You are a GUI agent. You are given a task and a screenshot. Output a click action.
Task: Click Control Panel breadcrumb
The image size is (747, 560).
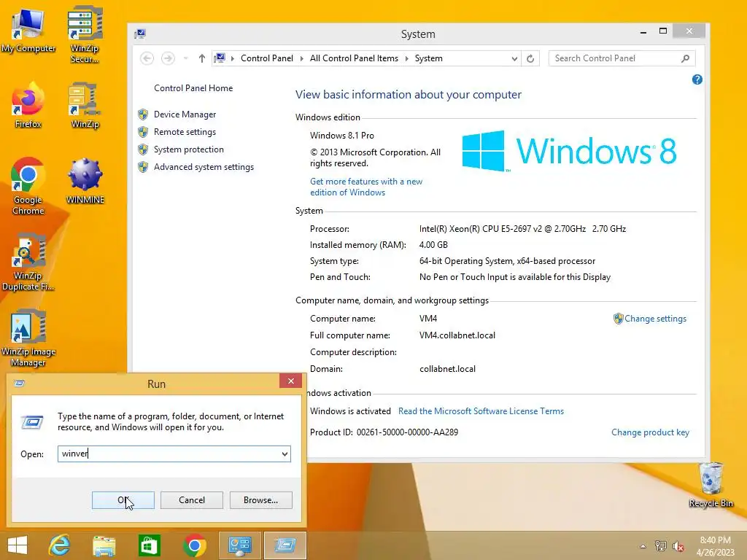(x=267, y=58)
